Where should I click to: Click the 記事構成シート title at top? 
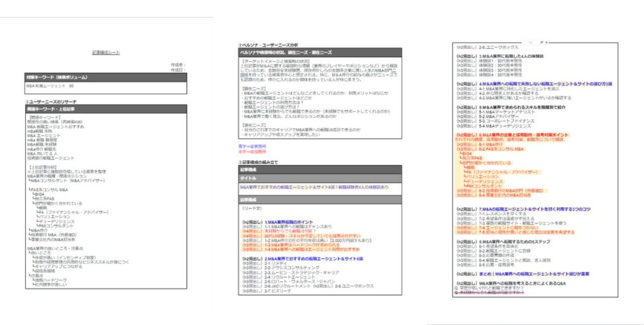click(106, 53)
